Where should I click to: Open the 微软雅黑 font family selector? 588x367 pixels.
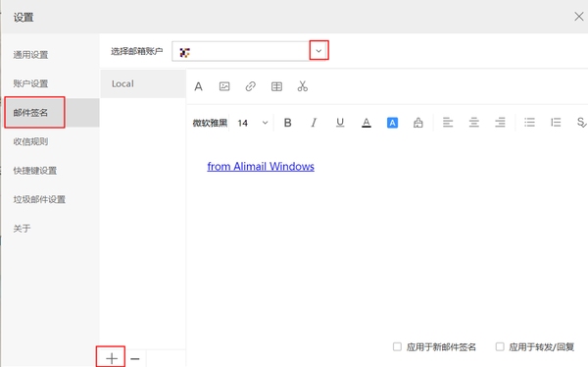point(210,123)
